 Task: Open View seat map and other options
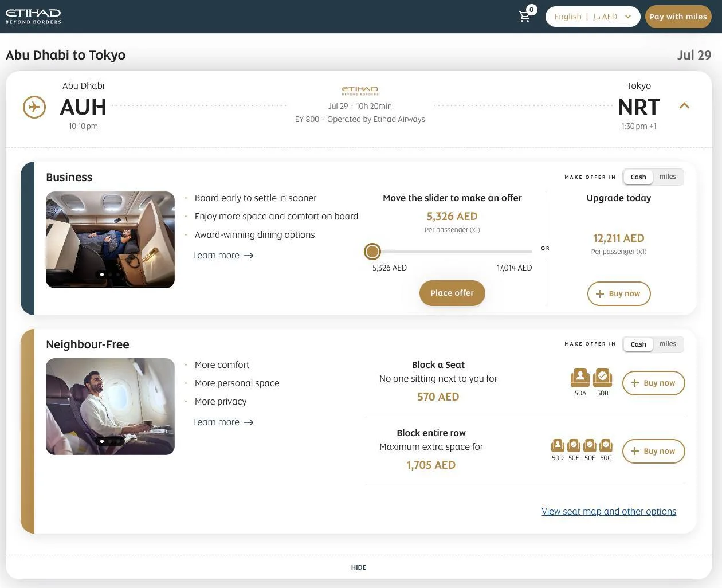coord(609,511)
